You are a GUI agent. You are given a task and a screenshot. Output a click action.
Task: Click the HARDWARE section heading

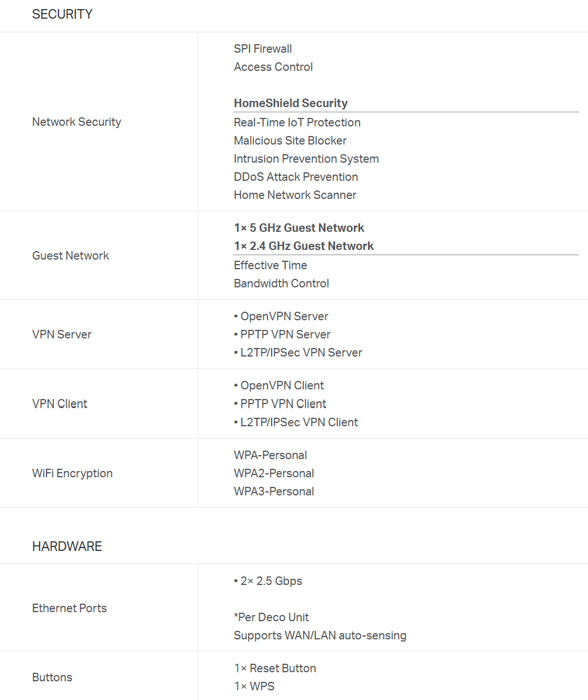(67, 546)
